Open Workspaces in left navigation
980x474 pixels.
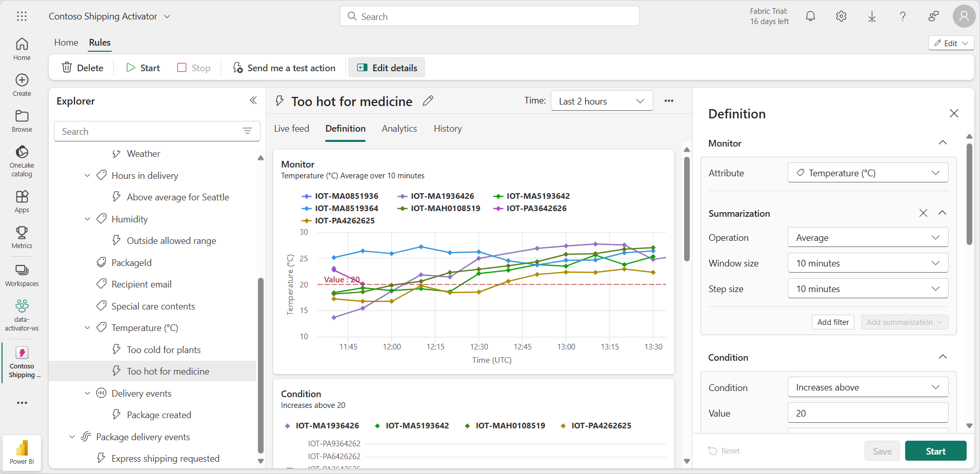22,275
